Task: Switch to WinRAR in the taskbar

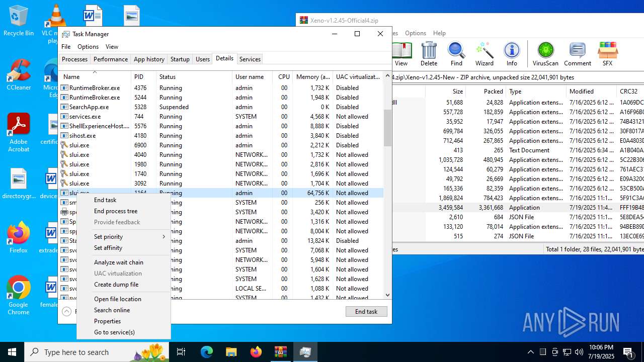Action: pyautogui.click(x=280, y=352)
